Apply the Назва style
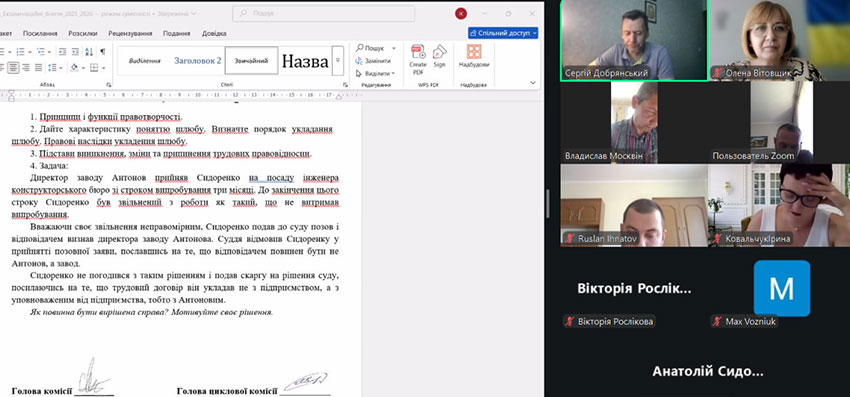This screenshot has height=397, width=850. [x=305, y=61]
